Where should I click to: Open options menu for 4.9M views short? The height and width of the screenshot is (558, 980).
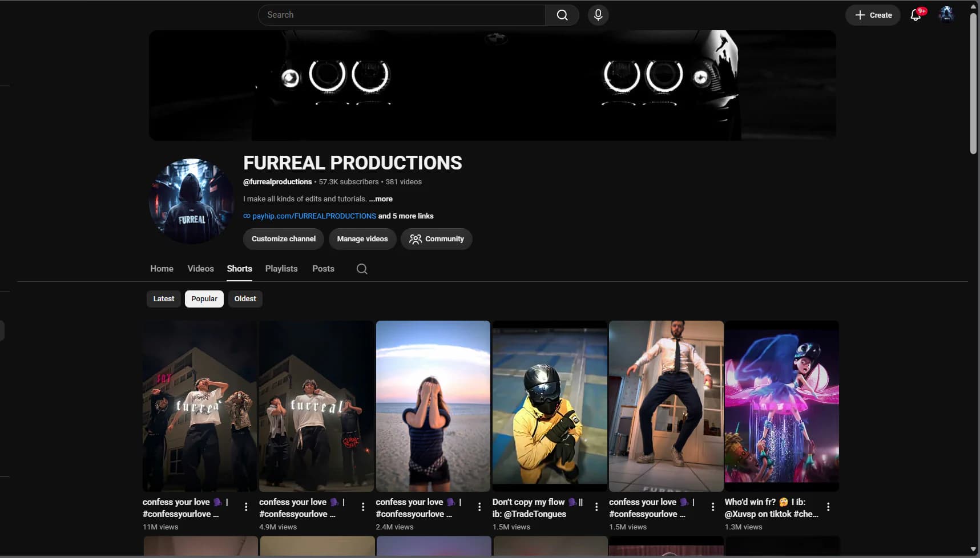[363, 507]
